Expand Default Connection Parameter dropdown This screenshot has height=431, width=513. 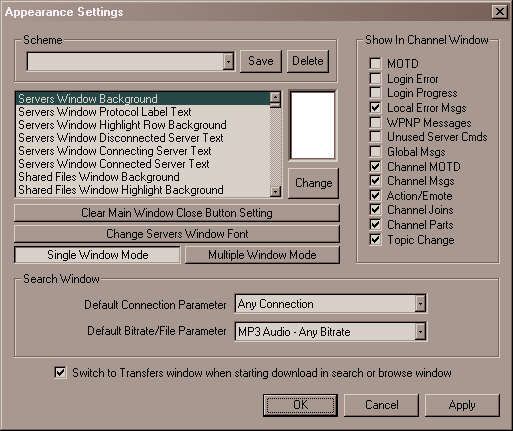pyautogui.click(x=420, y=304)
